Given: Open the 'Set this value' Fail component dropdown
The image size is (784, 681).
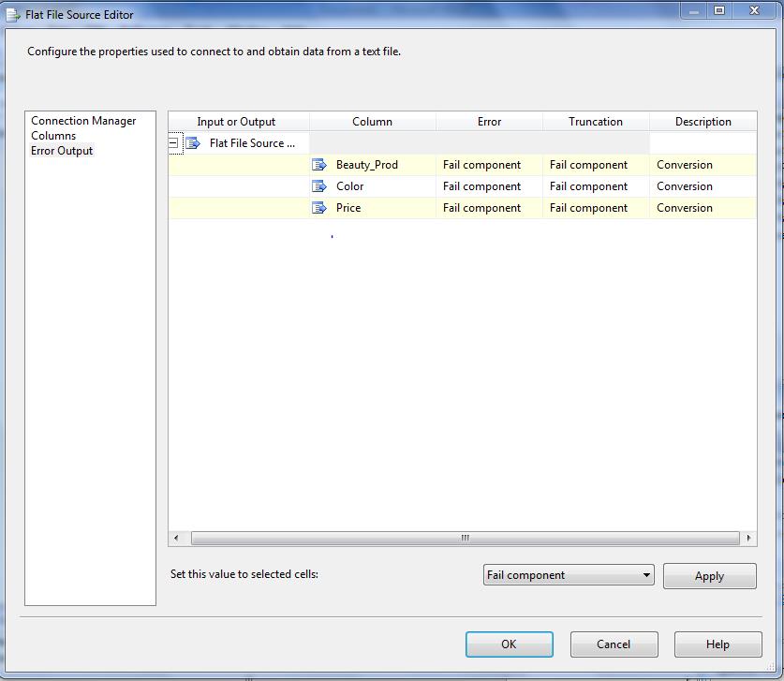Looking at the screenshot, I should (x=646, y=575).
